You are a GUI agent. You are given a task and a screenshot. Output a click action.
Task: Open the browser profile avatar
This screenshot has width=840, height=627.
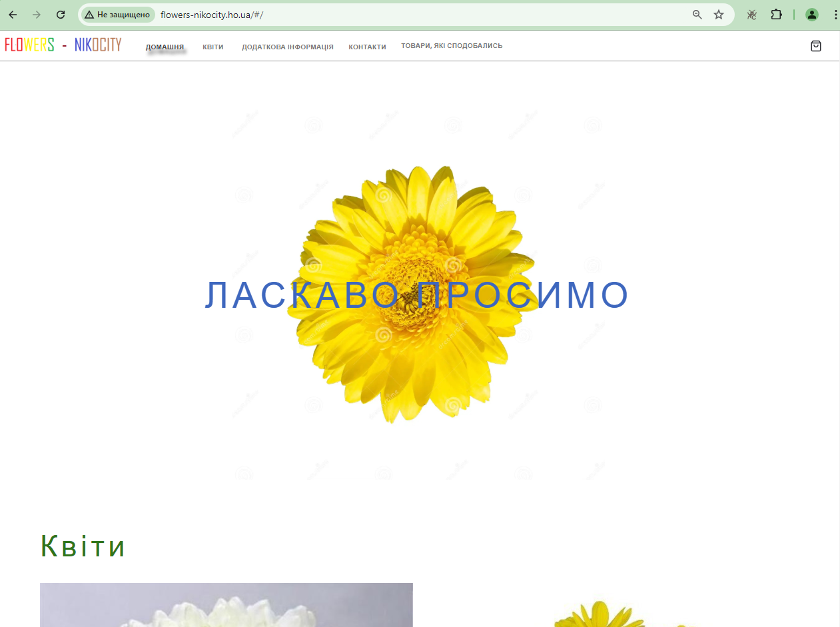(811, 15)
